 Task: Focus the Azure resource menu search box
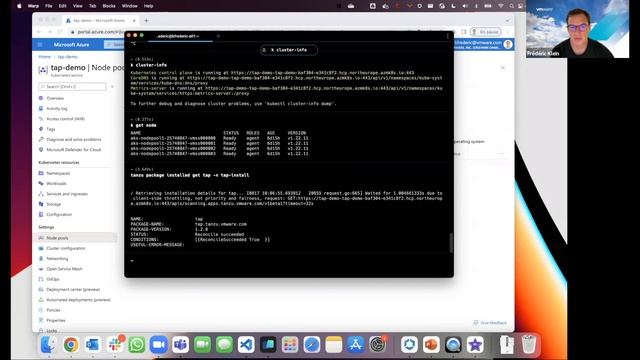click(x=72, y=87)
